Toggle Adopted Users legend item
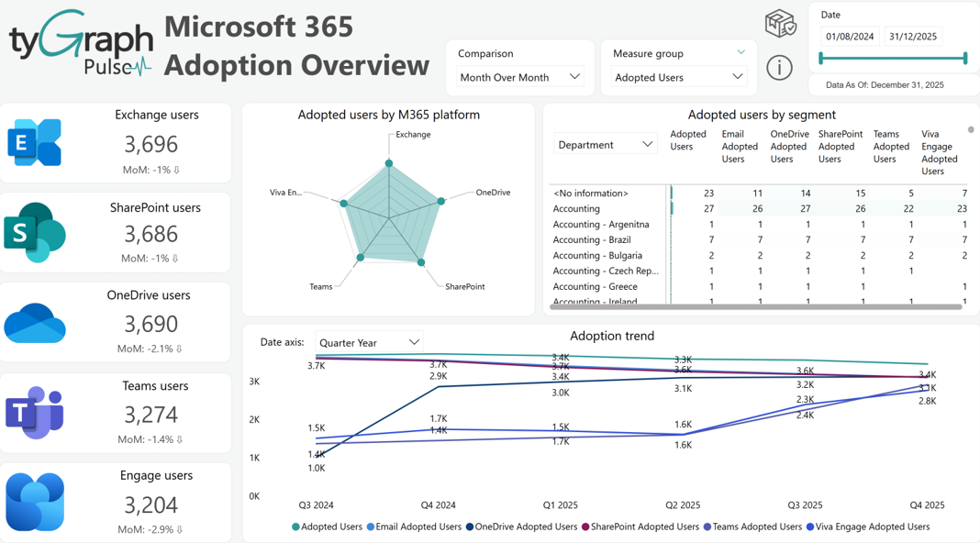The image size is (980, 543). [327, 526]
